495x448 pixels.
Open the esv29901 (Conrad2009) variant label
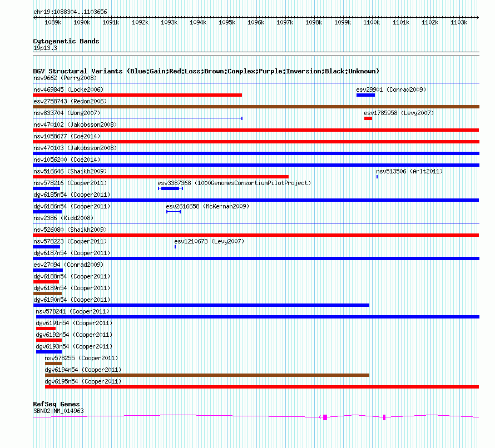click(391, 89)
